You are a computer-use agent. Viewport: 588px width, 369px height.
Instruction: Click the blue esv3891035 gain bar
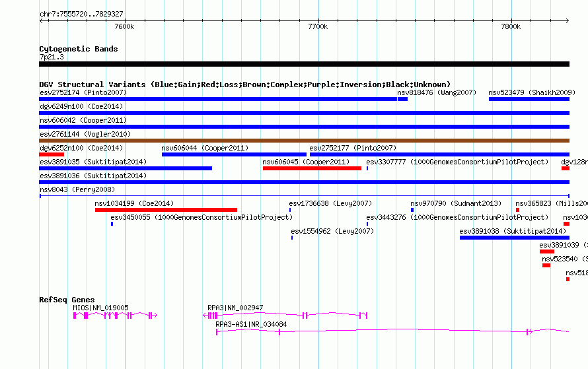coord(126,168)
